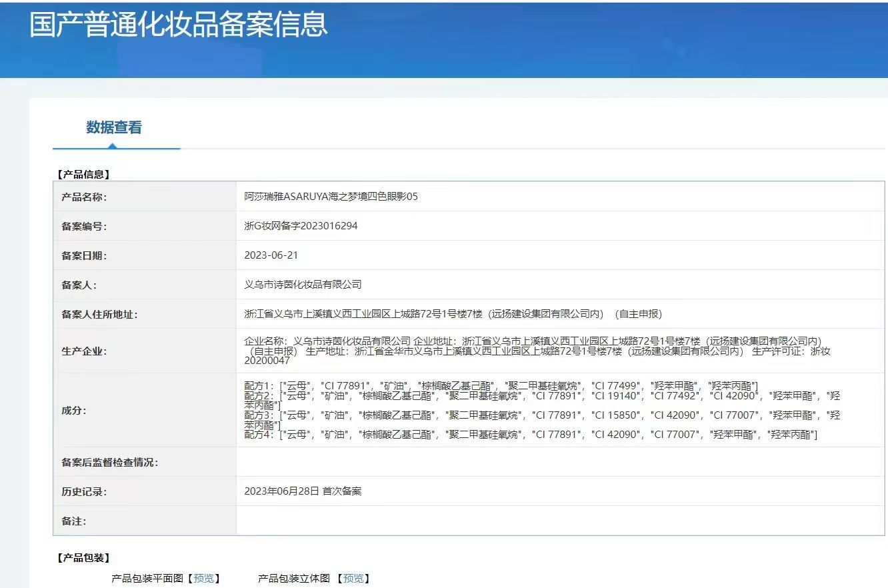Image resolution: width=888 pixels, height=588 pixels.
Task: Click the 国产普通化妆品备案信息 page title
Action: click(x=179, y=24)
